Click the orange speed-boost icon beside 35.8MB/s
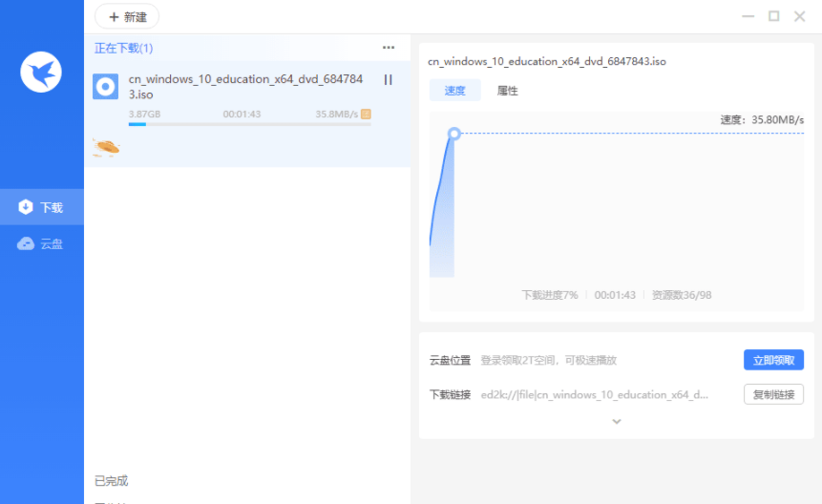This screenshot has height=504, width=822. 366,115
